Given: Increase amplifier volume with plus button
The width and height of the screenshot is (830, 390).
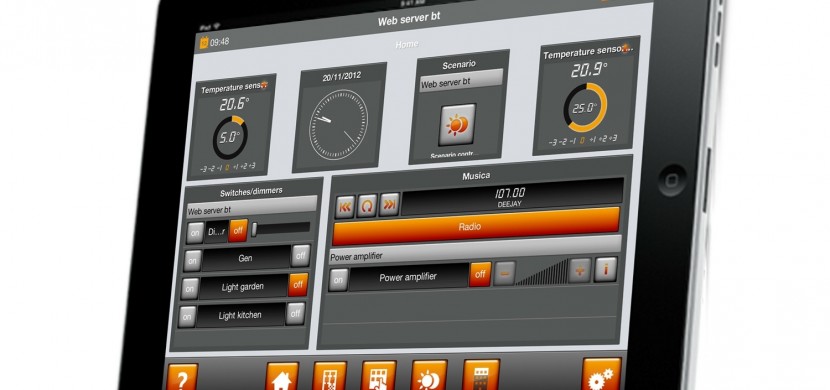Looking at the screenshot, I should point(580,271).
